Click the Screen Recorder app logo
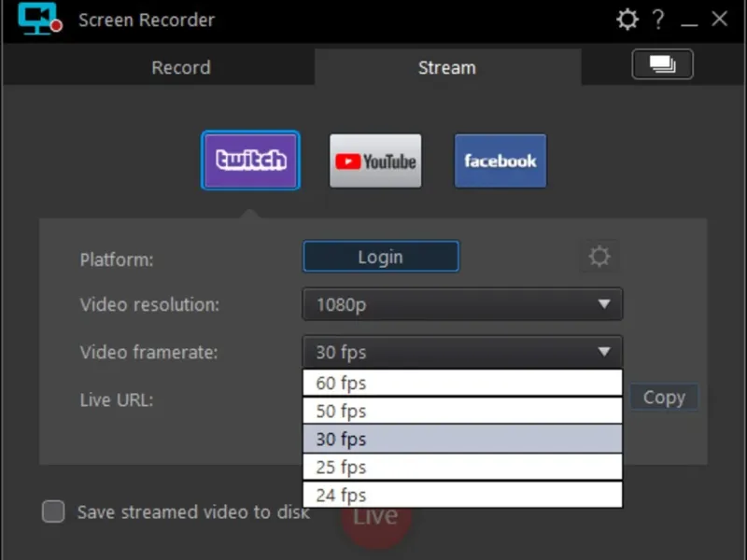Image resolution: width=747 pixels, height=560 pixels. 40,19
